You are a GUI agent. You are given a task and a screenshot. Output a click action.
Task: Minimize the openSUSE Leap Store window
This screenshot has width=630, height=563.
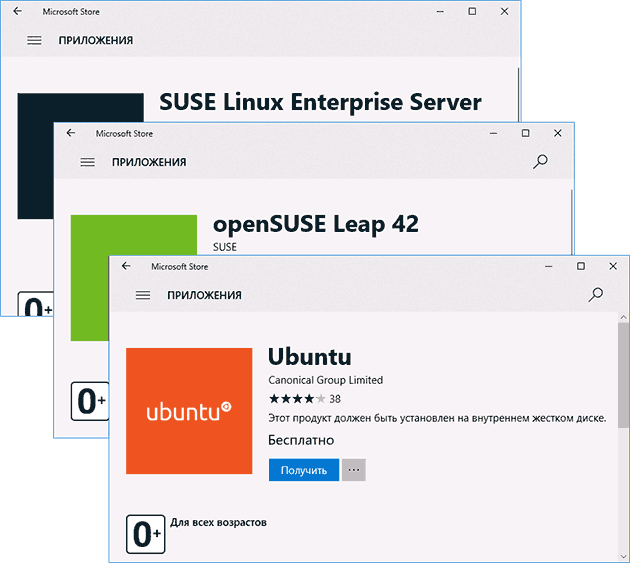493,133
